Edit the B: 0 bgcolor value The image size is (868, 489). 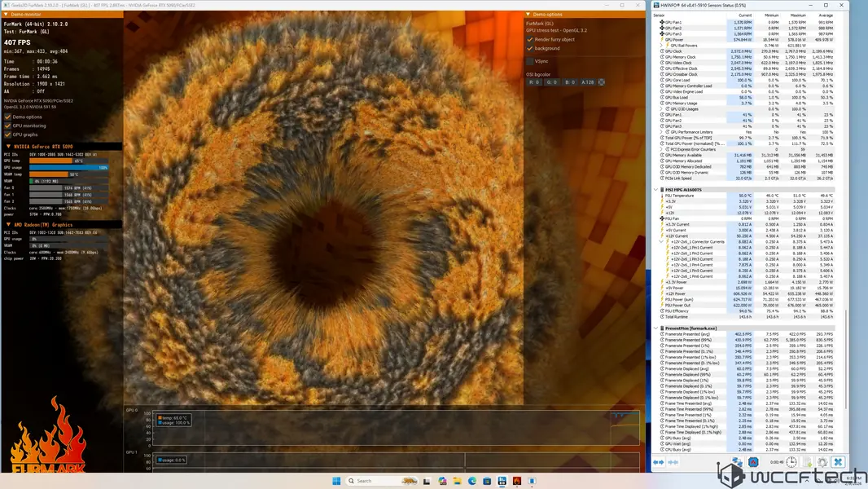[570, 82]
